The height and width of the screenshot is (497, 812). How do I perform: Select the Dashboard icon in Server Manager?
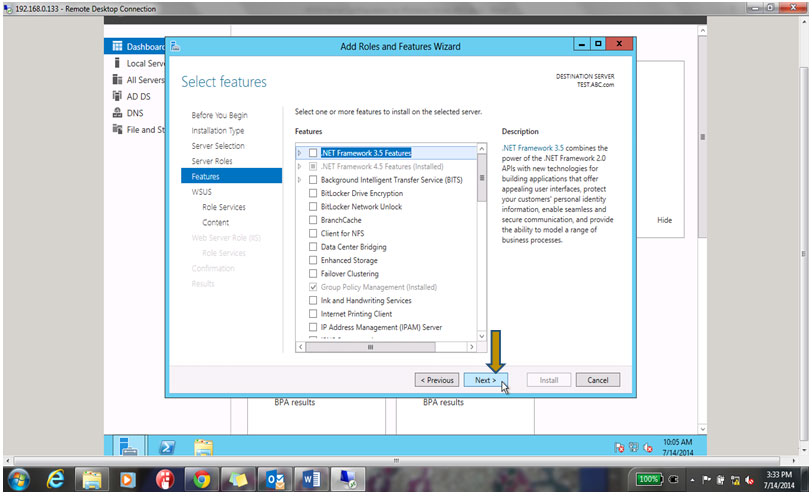click(x=118, y=46)
